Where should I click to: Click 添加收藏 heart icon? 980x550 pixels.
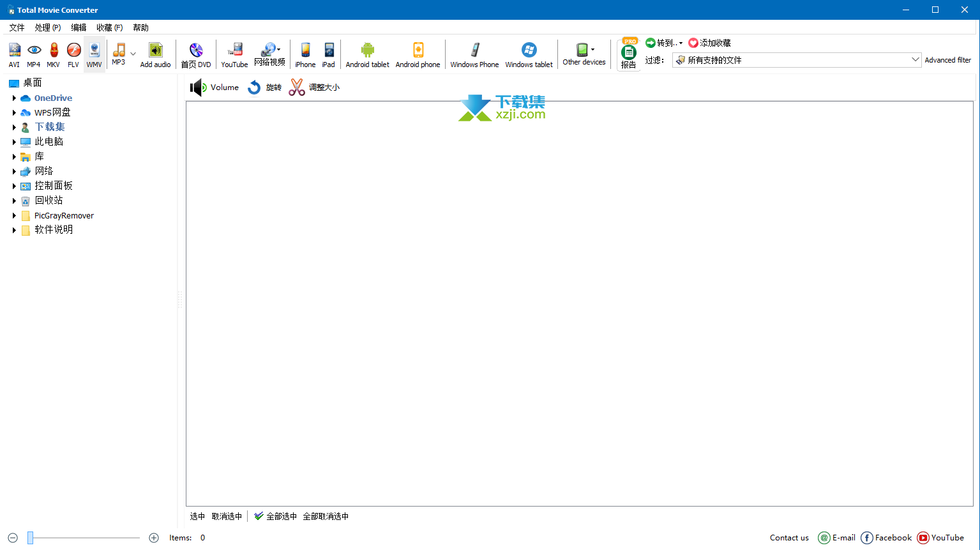pyautogui.click(x=693, y=43)
